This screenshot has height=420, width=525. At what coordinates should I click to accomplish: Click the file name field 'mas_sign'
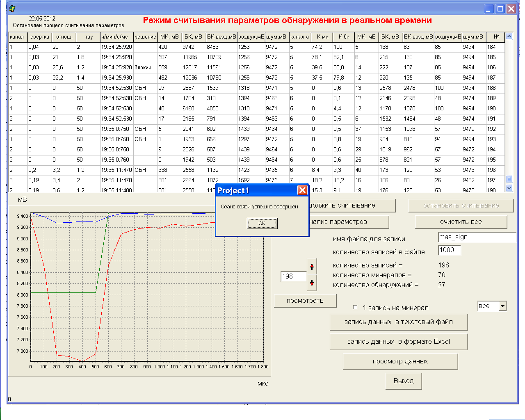point(476,237)
